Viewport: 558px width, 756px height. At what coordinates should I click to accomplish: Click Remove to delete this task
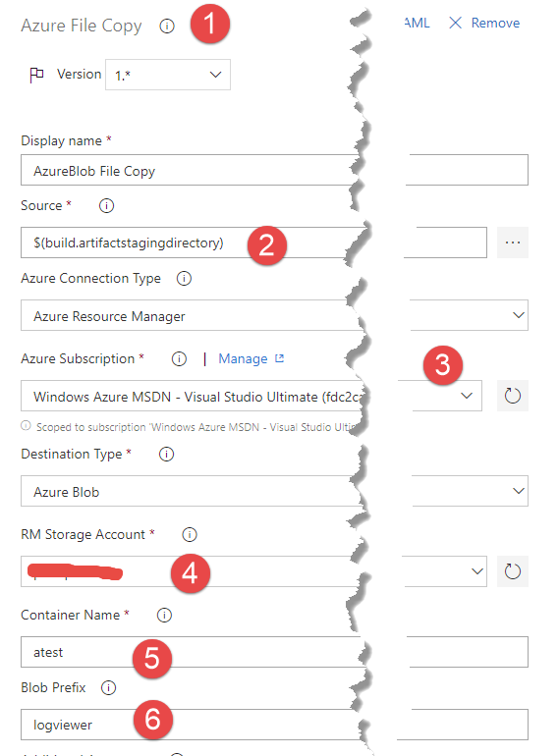(x=484, y=24)
